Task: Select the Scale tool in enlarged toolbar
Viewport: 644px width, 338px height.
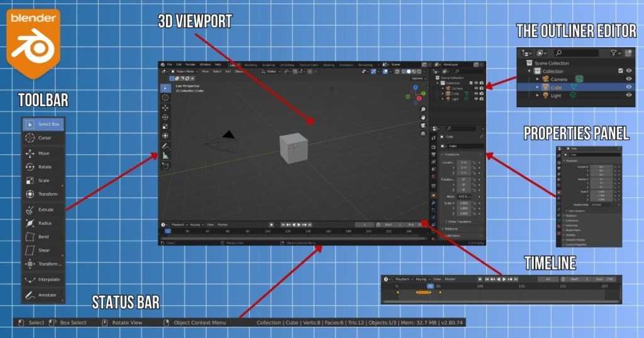Action: (43, 180)
